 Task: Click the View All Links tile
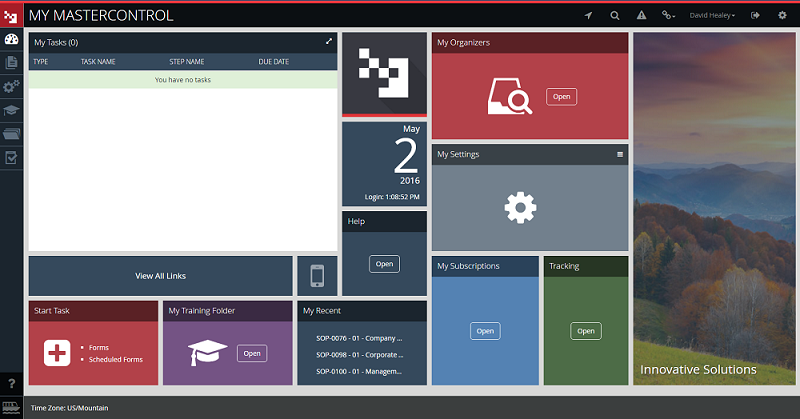coord(161,276)
